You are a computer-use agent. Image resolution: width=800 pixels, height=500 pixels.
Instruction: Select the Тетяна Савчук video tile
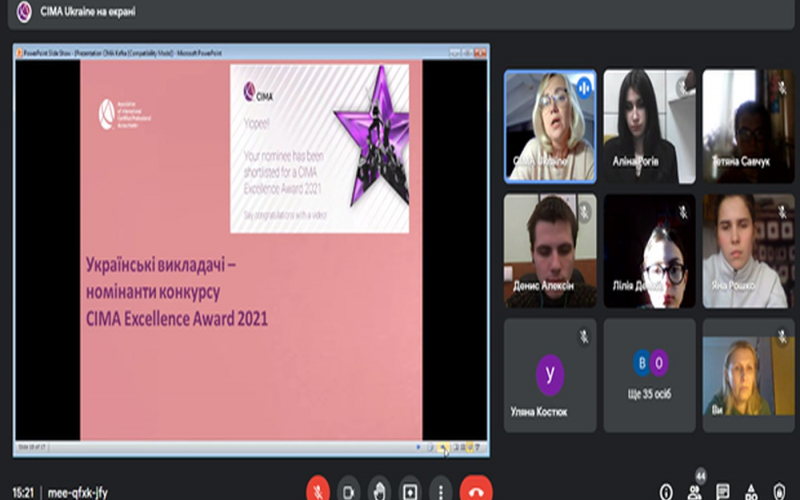point(748,127)
